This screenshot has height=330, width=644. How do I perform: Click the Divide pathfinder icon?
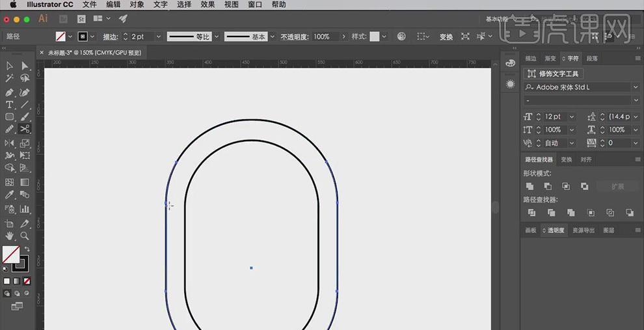coord(532,212)
